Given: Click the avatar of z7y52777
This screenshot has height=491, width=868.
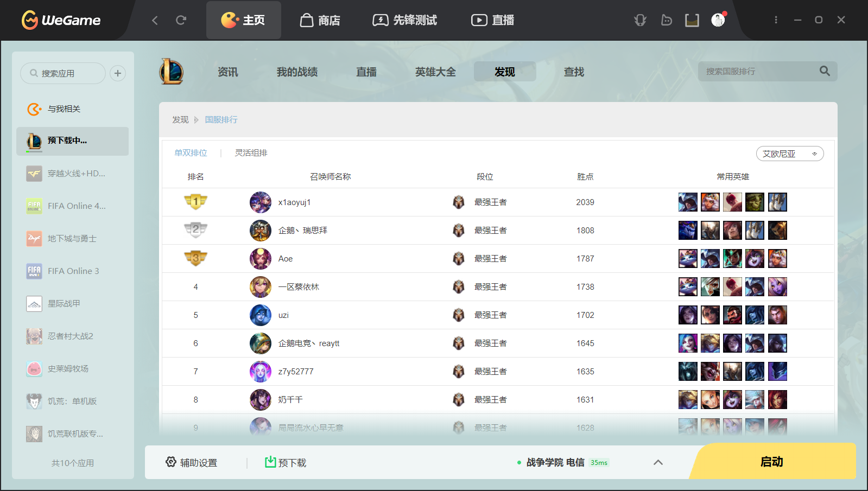Looking at the screenshot, I should click(x=261, y=372).
